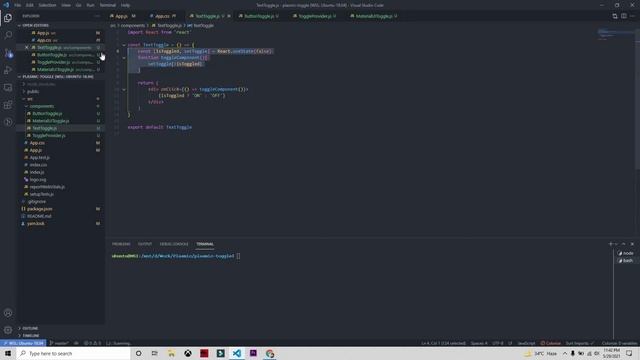Viewport: 640px width, 360px height.
Task: Close TextToggle.js in Open Editors list
Action: coord(27,47)
